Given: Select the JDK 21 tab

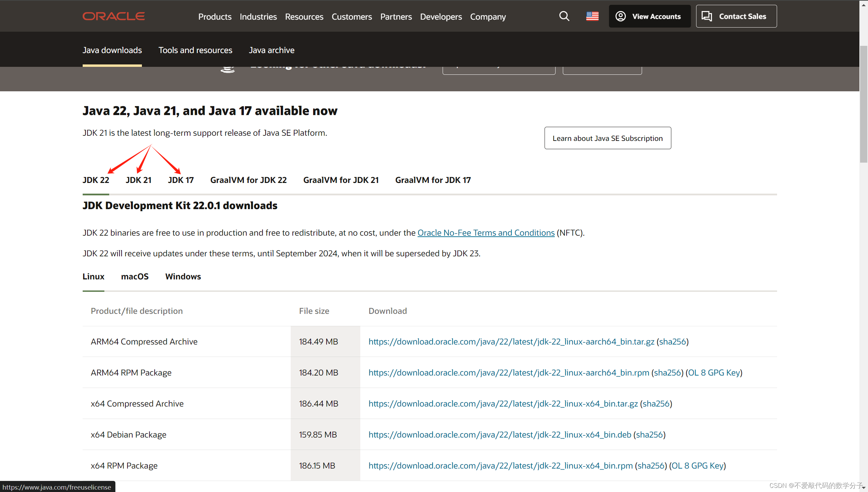Looking at the screenshot, I should (x=138, y=180).
